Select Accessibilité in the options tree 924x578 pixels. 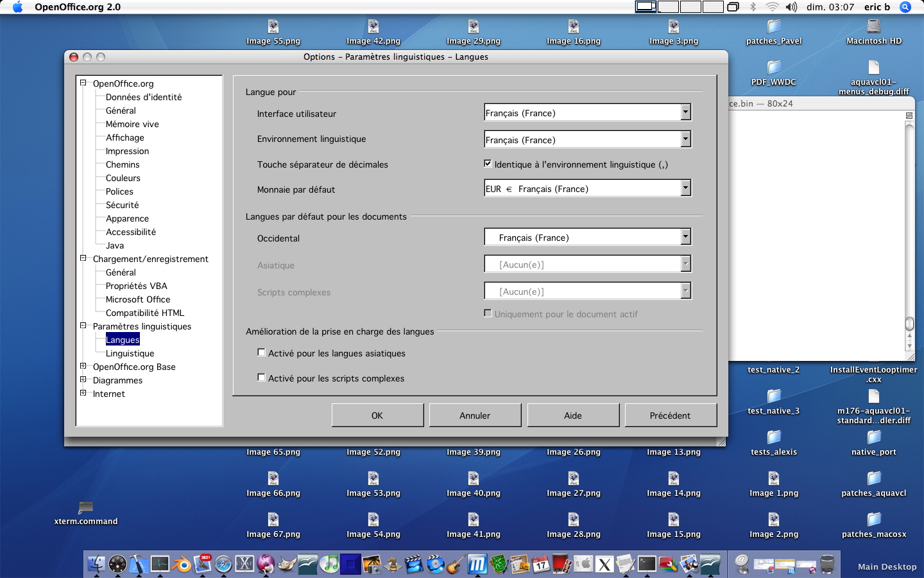coord(131,232)
